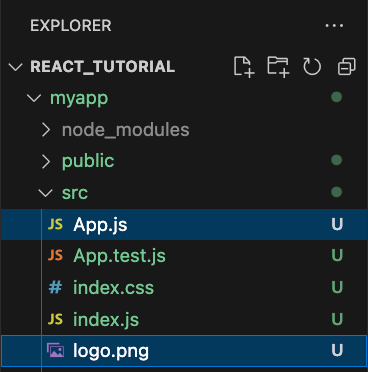
Task: Collapse the myapp folder chevron
Action: [x=34, y=98]
